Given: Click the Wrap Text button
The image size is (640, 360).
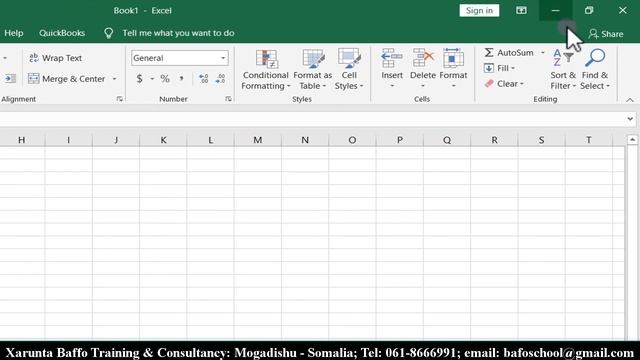Looking at the screenshot, I should coord(56,58).
